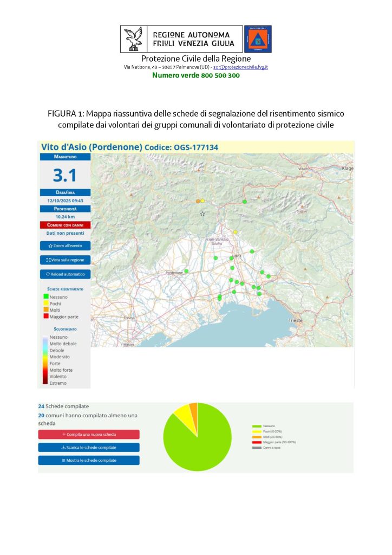Select the green marker at Pordenone
Screen dimensions: 392x555
(x=186, y=271)
